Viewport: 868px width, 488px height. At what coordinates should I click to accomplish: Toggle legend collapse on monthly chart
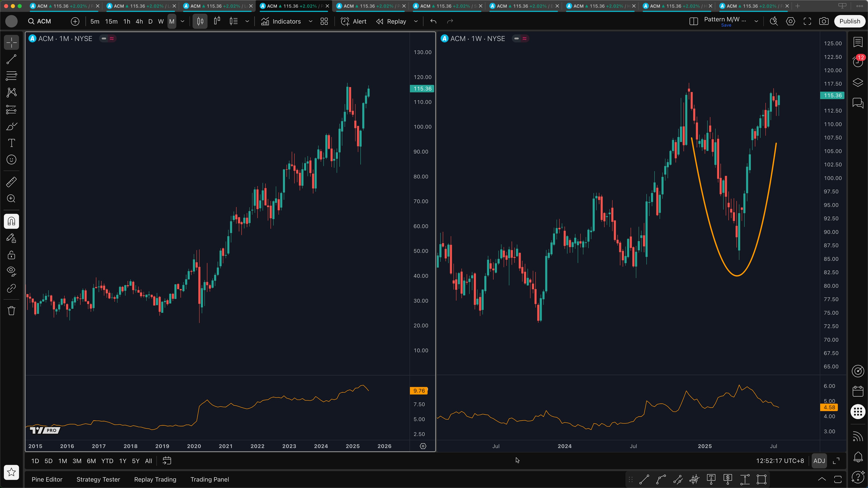[104, 39]
